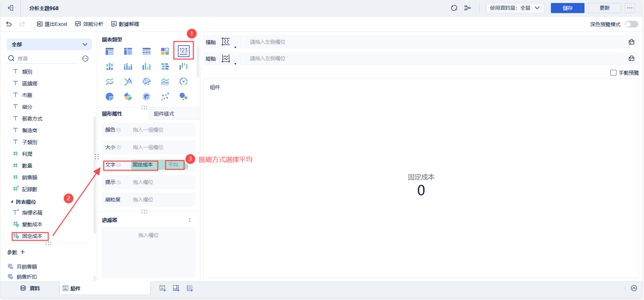Select the multi-layer donut chart type
Viewport: 644px width, 300px height.
coord(147,97)
